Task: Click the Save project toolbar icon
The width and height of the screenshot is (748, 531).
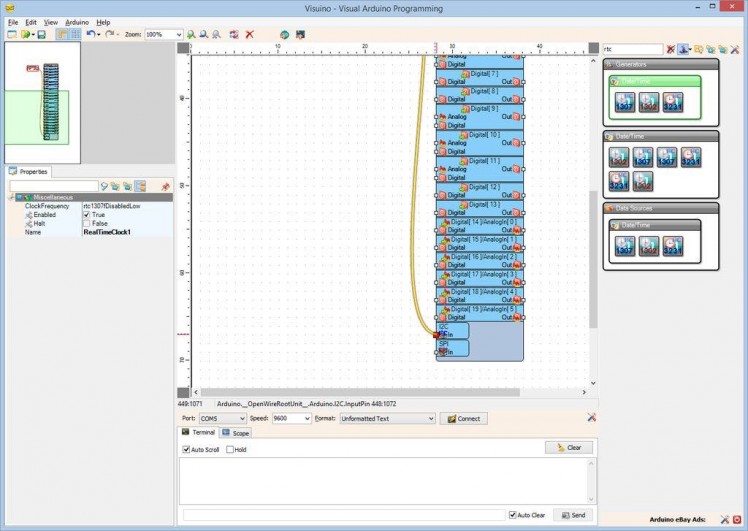Action: [x=41, y=34]
